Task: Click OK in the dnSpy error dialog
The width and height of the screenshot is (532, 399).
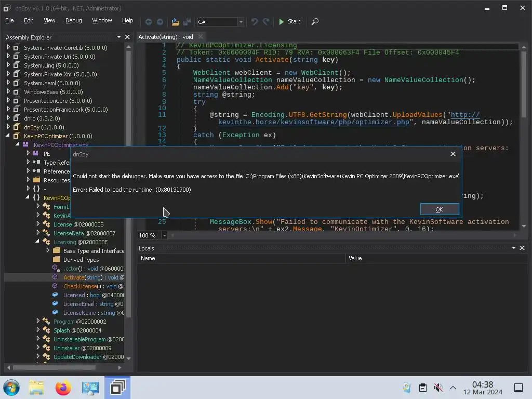Action: (x=440, y=209)
